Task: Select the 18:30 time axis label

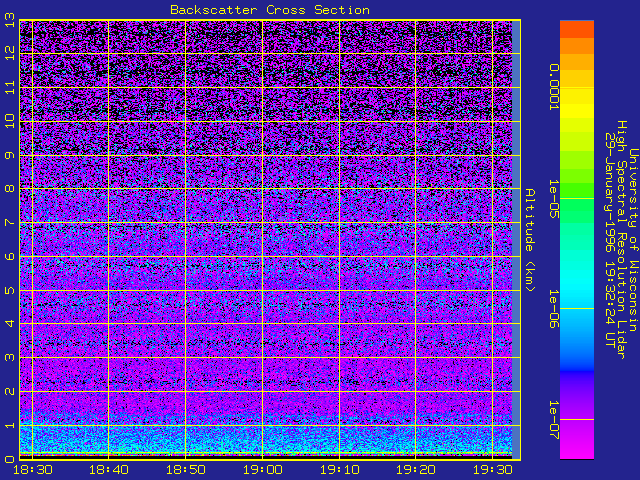Action: pyautogui.click(x=33, y=470)
